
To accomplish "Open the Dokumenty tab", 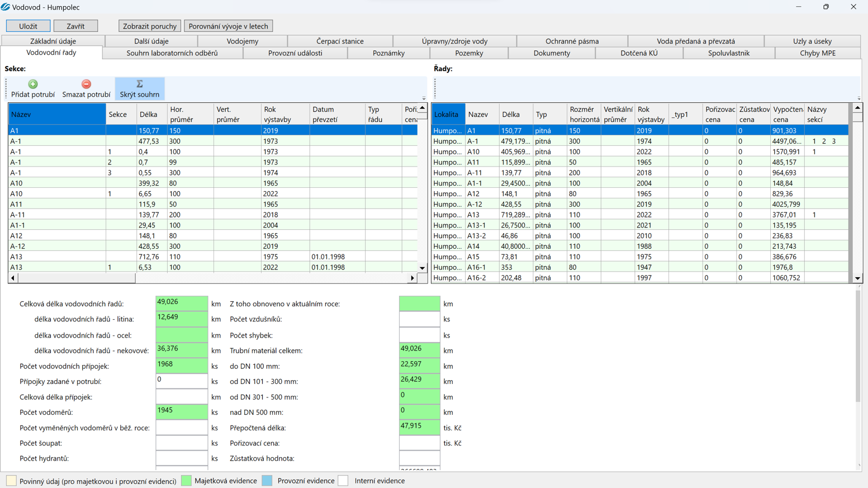I will tap(552, 53).
